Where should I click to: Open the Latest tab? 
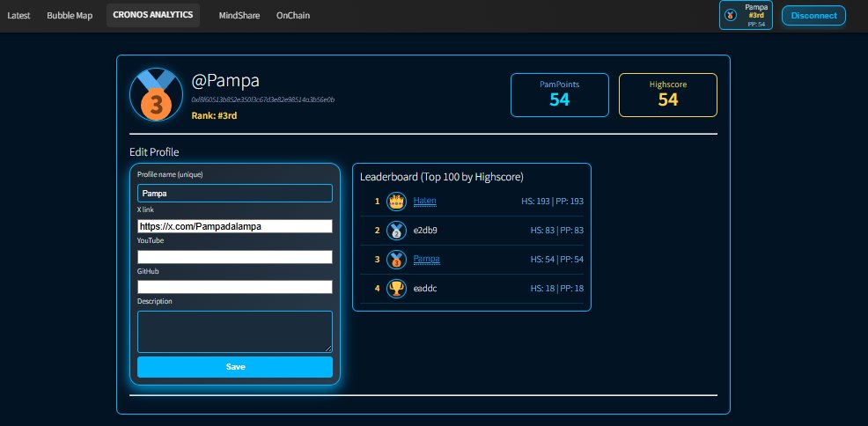click(18, 16)
